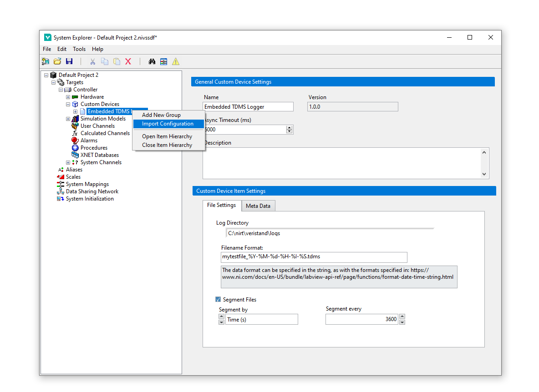Collapse the Controller tree node
This screenshot has width=539, height=392.
(x=61, y=90)
